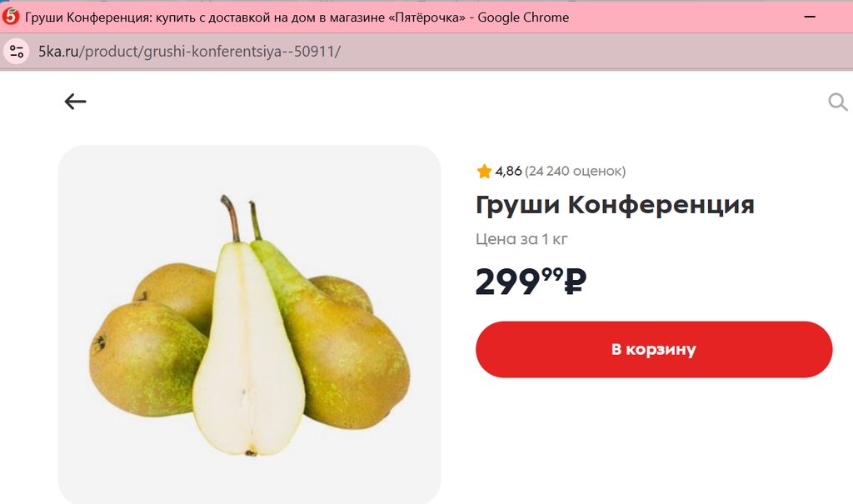Image resolution: width=853 pixels, height=504 pixels.
Task: Click the orange star rating icon
Action: (x=484, y=172)
